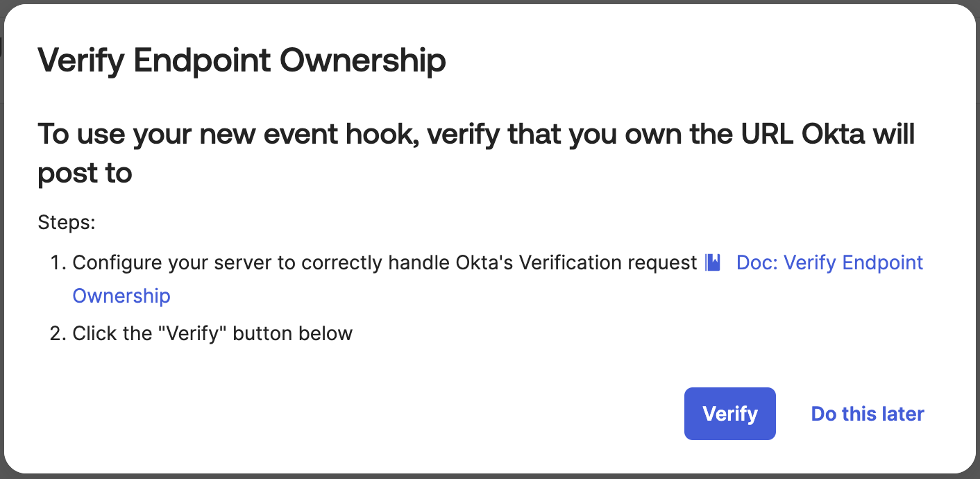Click the 'Verify Endpoint Ownership' dialog title
The height and width of the screenshot is (479, 980).
click(x=242, y=60)
